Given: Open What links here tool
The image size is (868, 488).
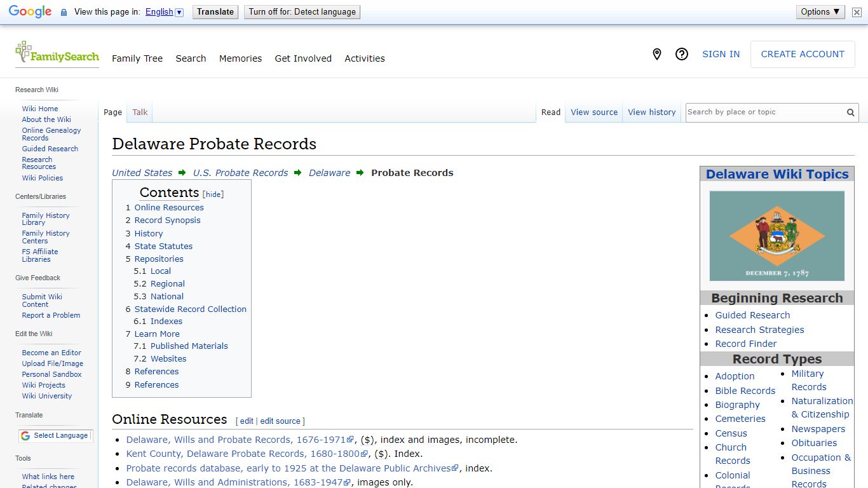Looking at the screenshot, I should tap(48, 477).
